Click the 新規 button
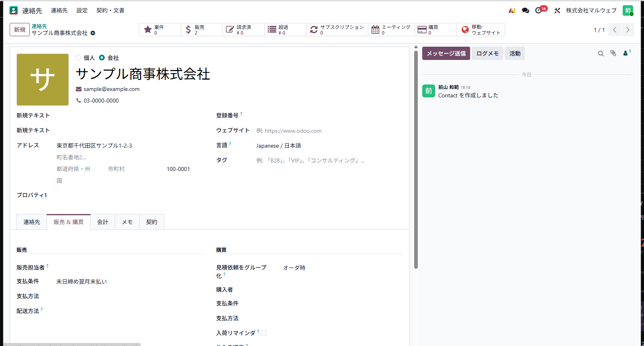The width and height of the screenshot is (644, 346). 20,30
